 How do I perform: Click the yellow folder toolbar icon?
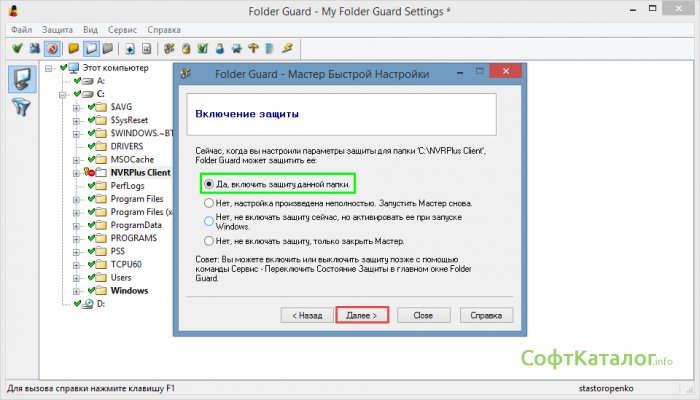74,48
